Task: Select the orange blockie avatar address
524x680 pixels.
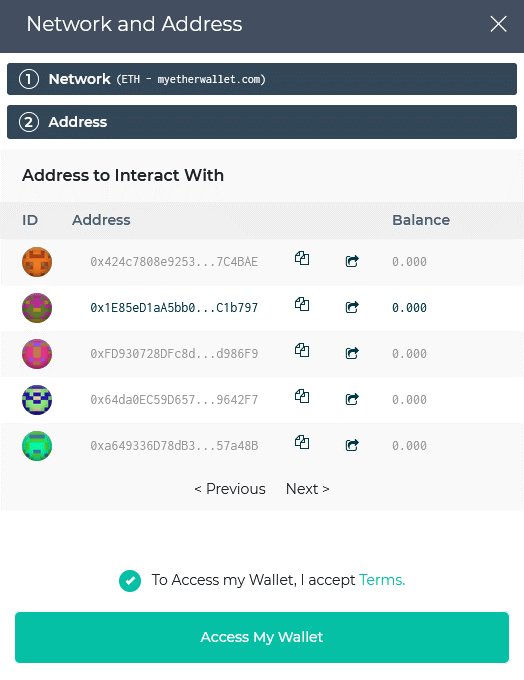Action: [x=262, y=262]
